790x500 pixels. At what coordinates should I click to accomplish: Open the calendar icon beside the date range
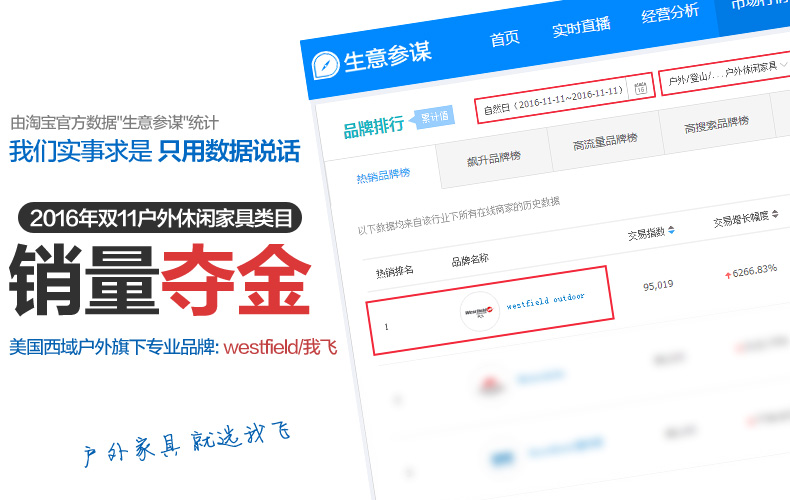pos(640,88)
